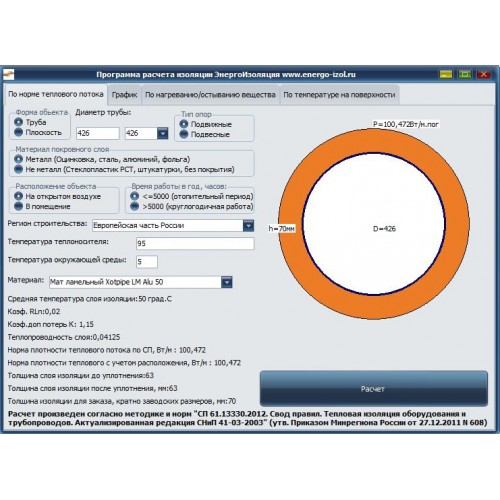Open По нагреванию/остыванию вещества tab

pyautogui.click(x=210, y=95)
